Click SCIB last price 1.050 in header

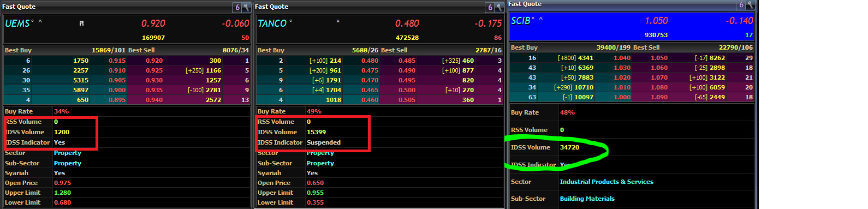pos(656,21)
